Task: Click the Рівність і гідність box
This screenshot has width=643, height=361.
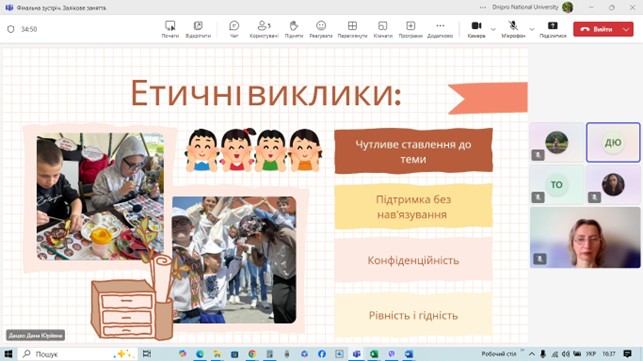Action: 413,315
